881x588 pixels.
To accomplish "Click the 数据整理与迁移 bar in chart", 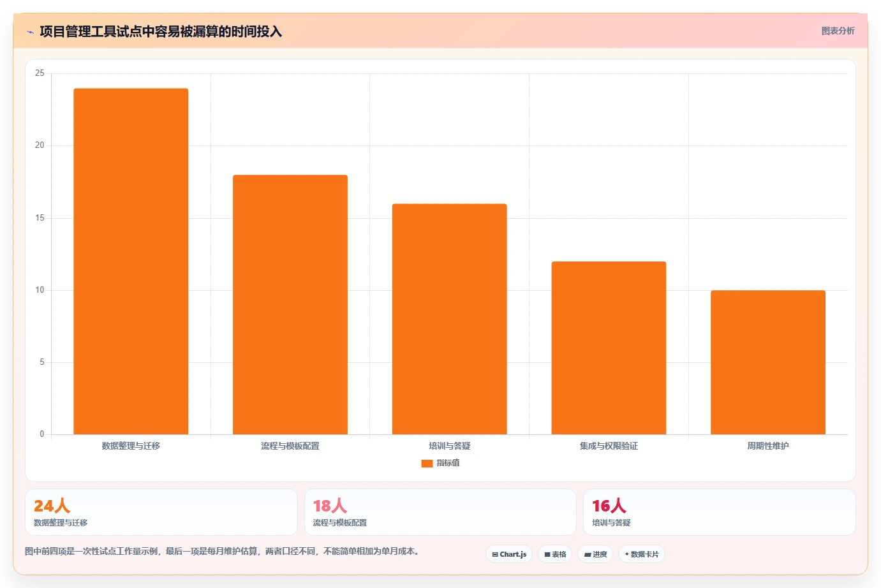I will pos(131,261).
